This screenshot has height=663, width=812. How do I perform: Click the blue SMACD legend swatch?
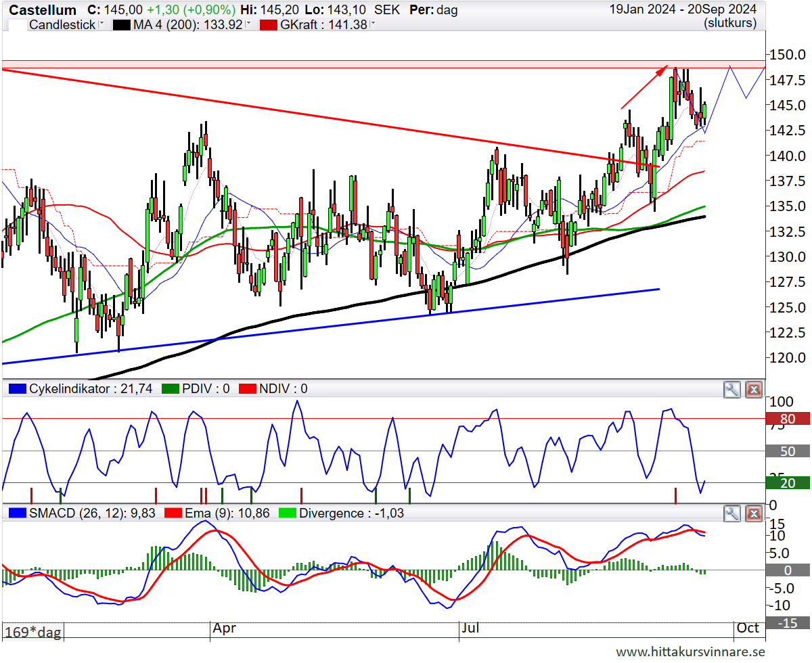[17, 513]
